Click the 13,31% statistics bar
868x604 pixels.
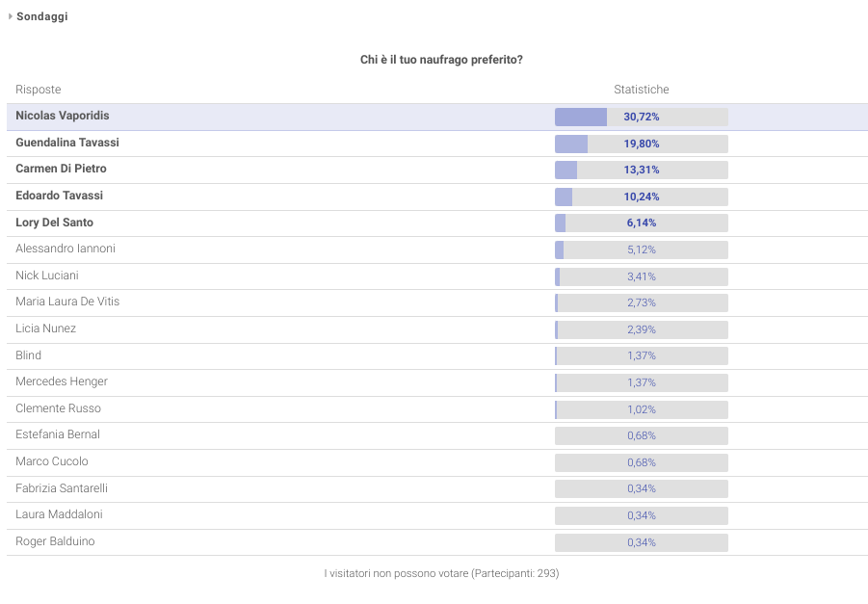tap(641, 170)
